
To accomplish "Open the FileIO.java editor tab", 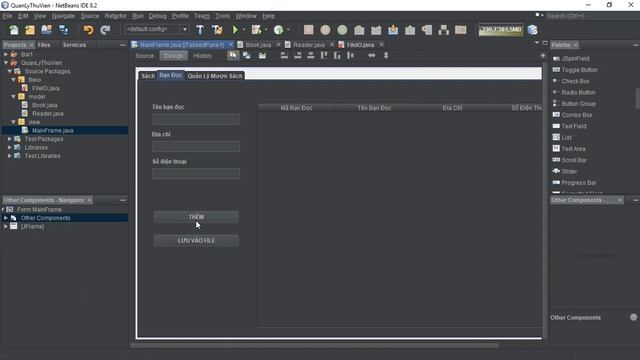I will coord(360,44).
